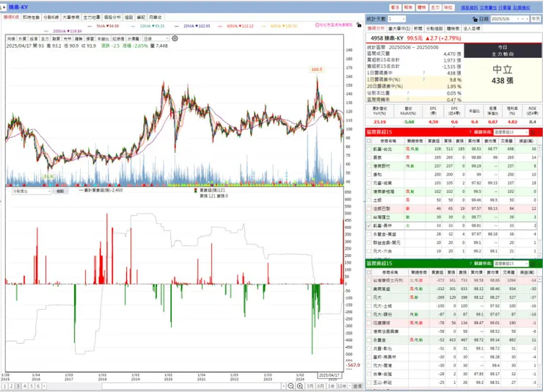Tick the 法銀巴黎 broker checkbox
The width and height of the screenshot is (543, 392).
coord(369,208)
